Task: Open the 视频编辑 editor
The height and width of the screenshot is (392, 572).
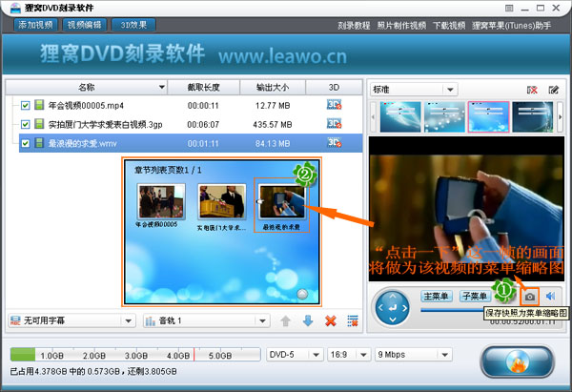Action: 85,25
